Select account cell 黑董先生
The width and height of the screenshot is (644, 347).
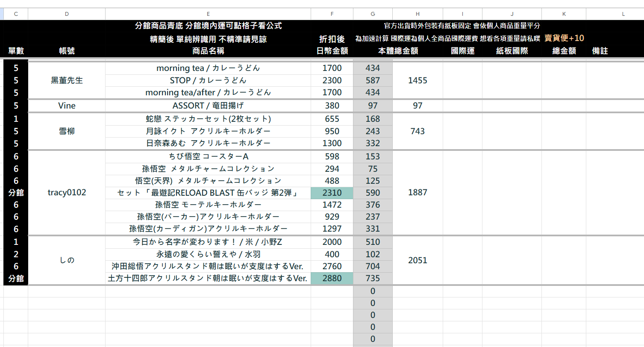pos(67,80)
